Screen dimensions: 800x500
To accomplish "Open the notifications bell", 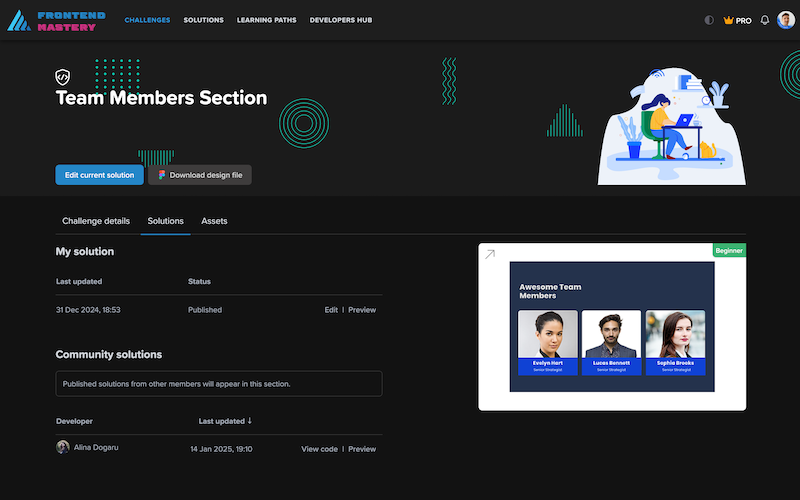I will 765,20.
